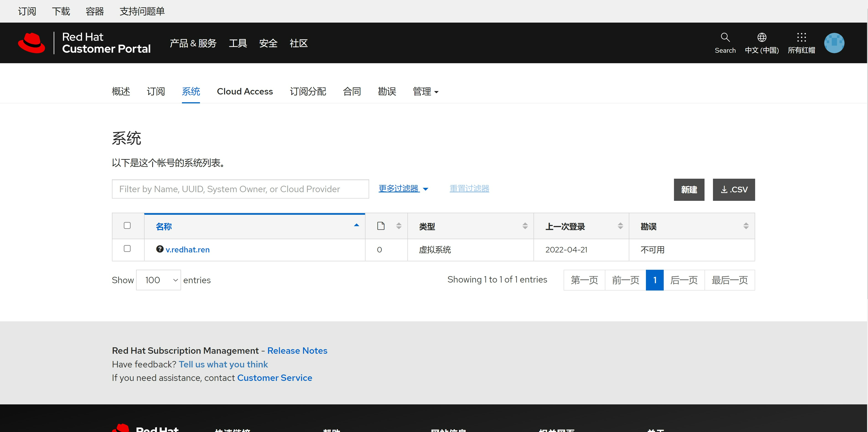Sort the 上一次登录 column
This screenshot has height=432, width=868.
point(620,226)
